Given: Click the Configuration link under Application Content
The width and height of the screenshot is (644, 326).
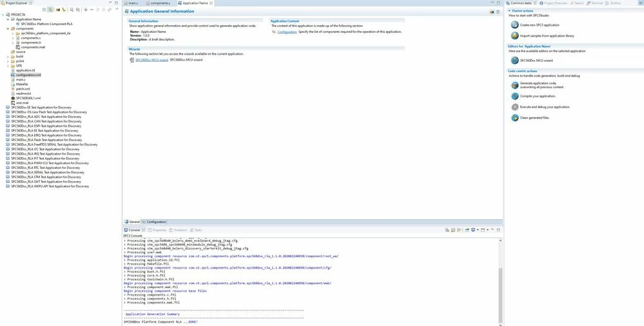Looking at the screenshot, I should [x=287, y=32].
